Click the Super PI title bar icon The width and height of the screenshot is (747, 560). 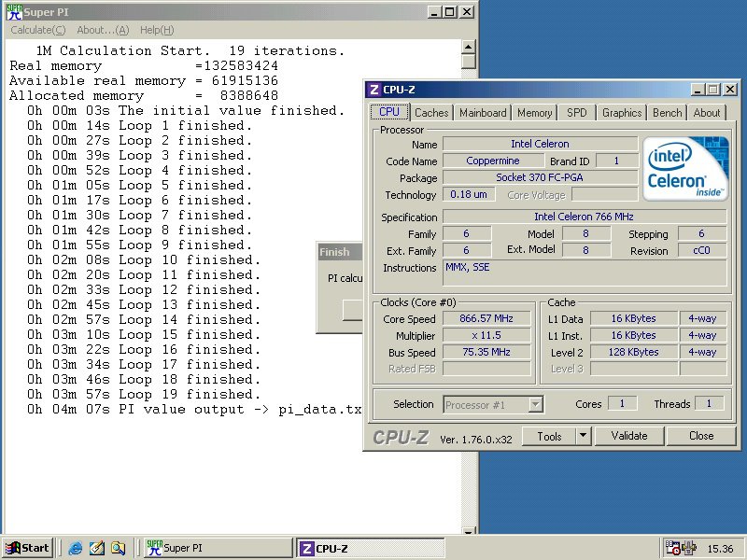[15, 11]
